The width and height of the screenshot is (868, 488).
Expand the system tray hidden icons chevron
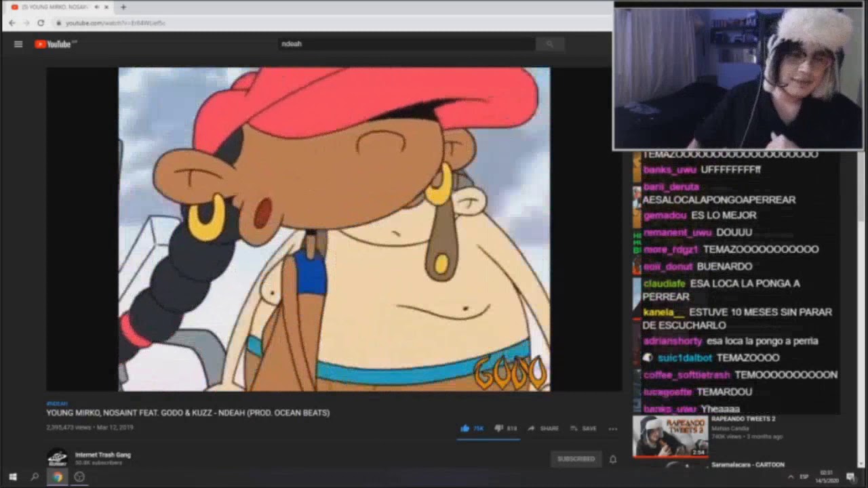click(x=790, y=477)
